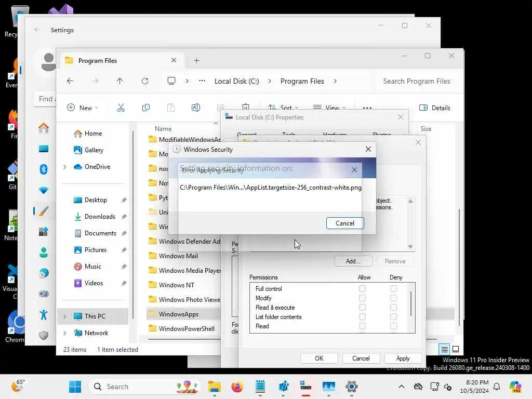The height and width of the screenshot is (399, 532).
Task: Select the Windows Mail folder
Action: click(174, 256)
